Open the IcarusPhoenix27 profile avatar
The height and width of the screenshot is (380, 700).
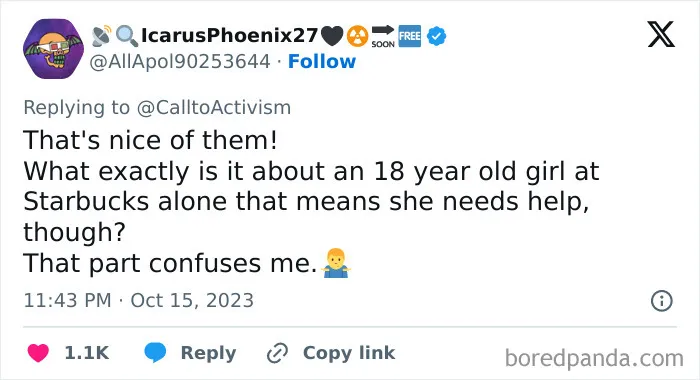tap(54, 49)
